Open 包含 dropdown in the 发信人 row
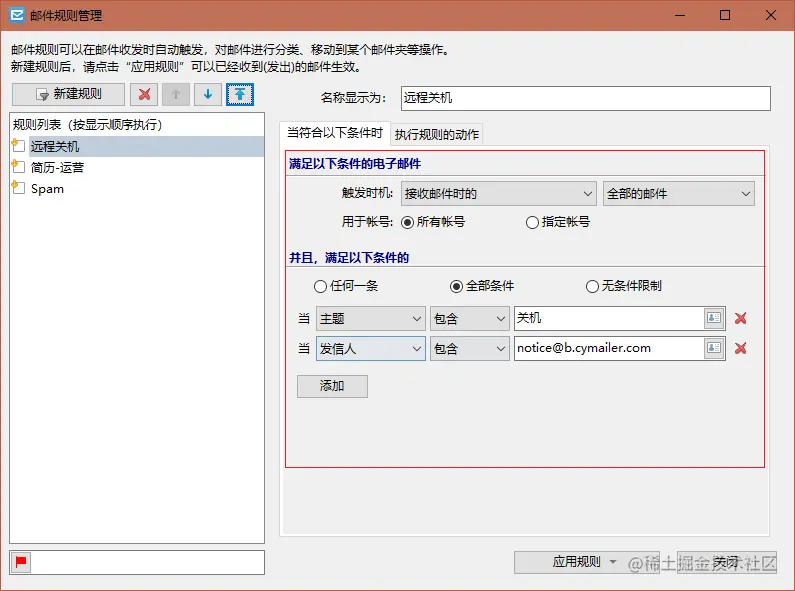 point(469,348)
